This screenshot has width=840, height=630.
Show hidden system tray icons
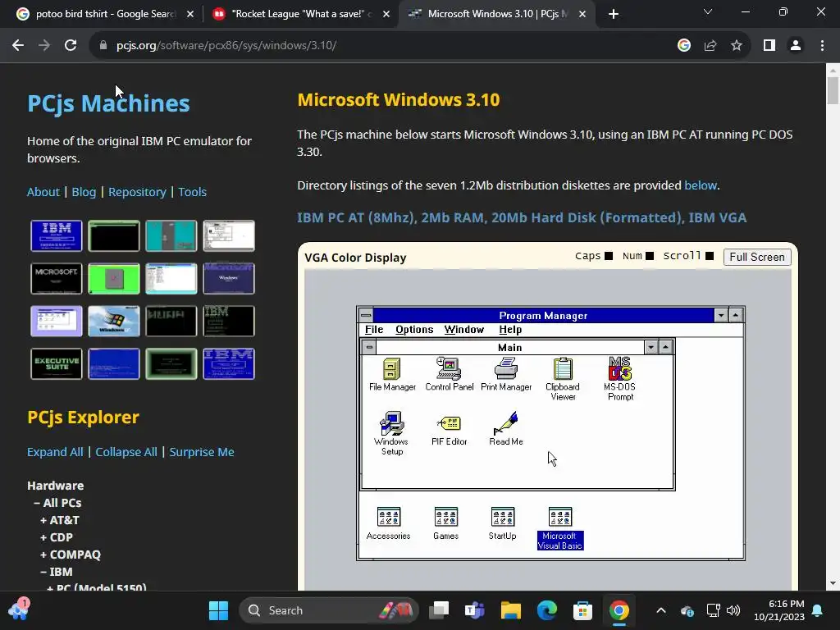point(661,610)
